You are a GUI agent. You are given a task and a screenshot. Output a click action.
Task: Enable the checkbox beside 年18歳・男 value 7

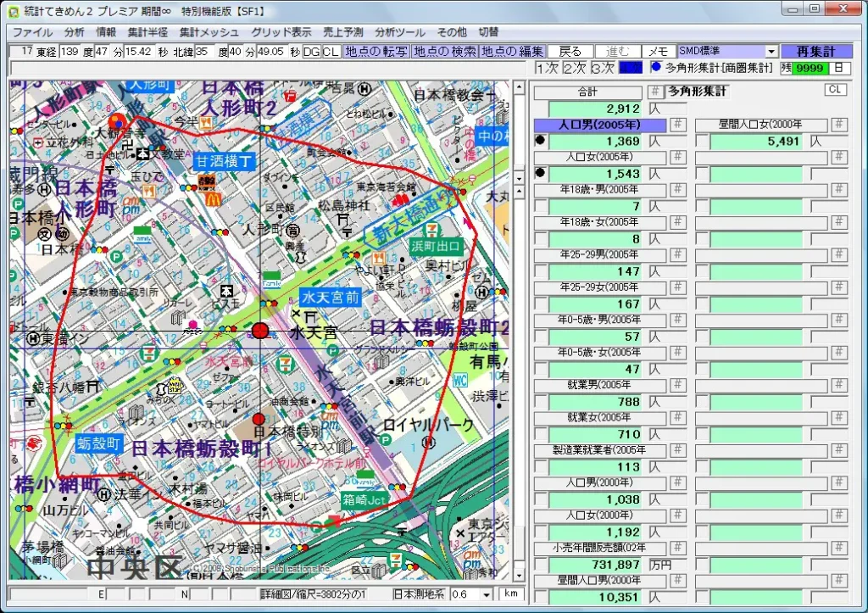[540, 206]
